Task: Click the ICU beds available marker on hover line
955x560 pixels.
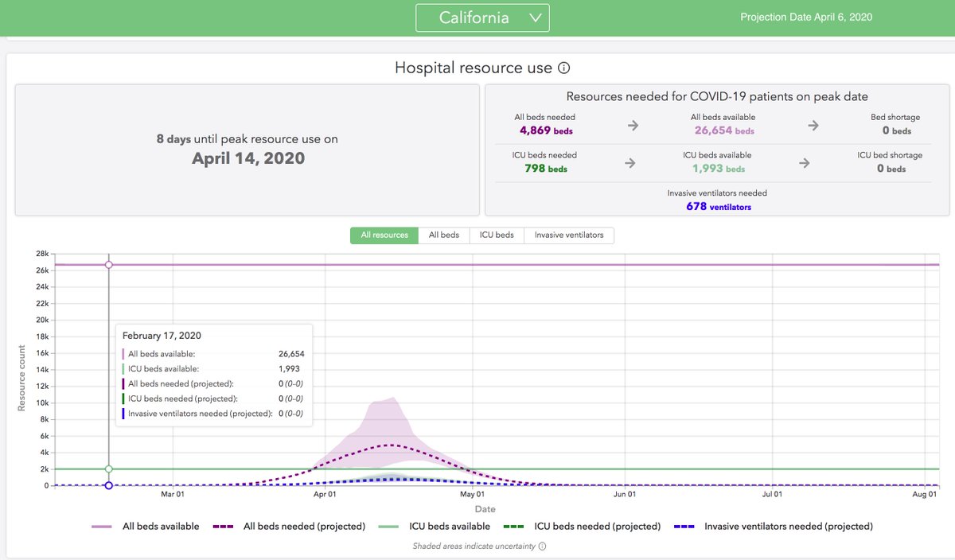Action: 109,469
